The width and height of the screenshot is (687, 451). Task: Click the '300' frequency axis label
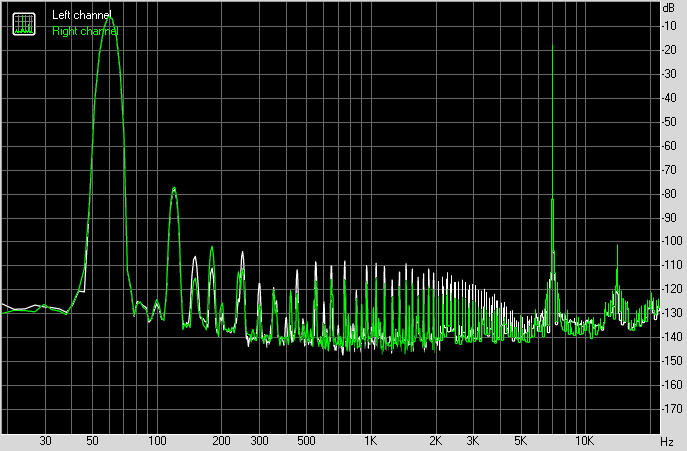pos(259,440)
